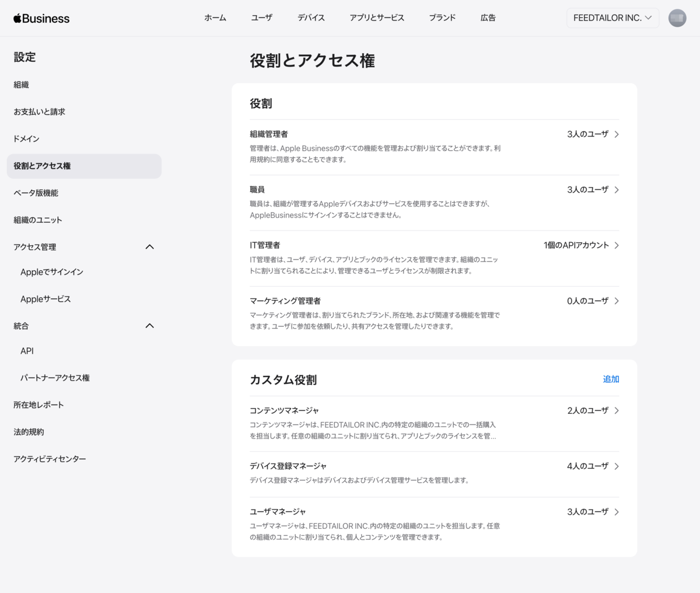700x593 pixels.
Task: Click 追加 to add custom role
Action: pyautogui.click(x=611, y=379)
